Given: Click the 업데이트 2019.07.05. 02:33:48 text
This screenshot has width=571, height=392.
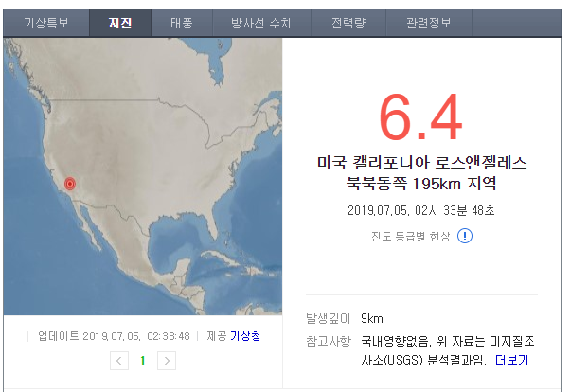Looking at the screenshot, I should 114,335.
